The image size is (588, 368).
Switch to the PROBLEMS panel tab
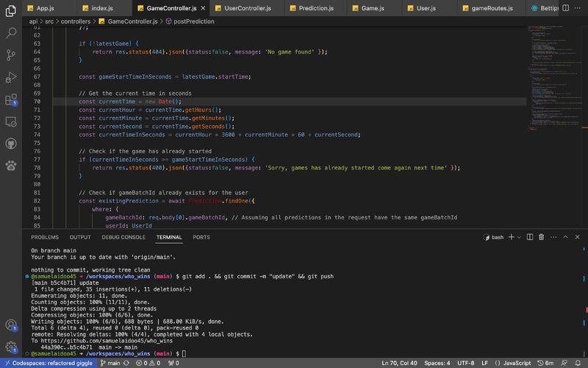point(44,237)
